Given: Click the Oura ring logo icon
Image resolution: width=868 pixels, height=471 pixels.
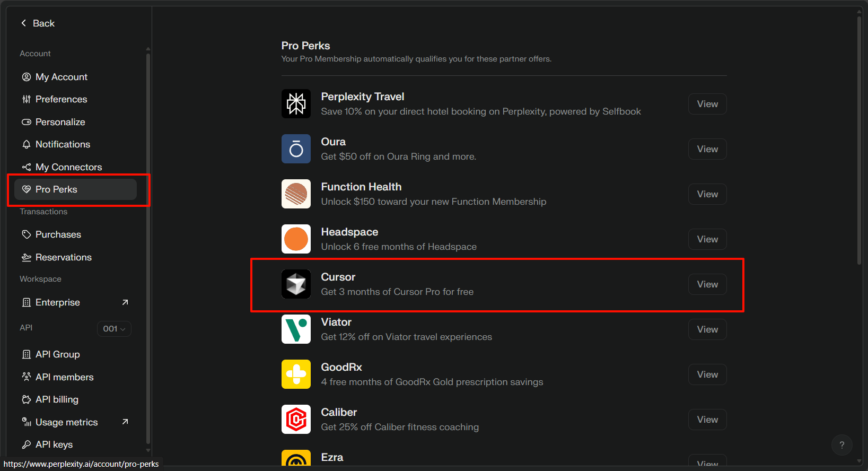Looking at the screenshot, I should point(296,149).
